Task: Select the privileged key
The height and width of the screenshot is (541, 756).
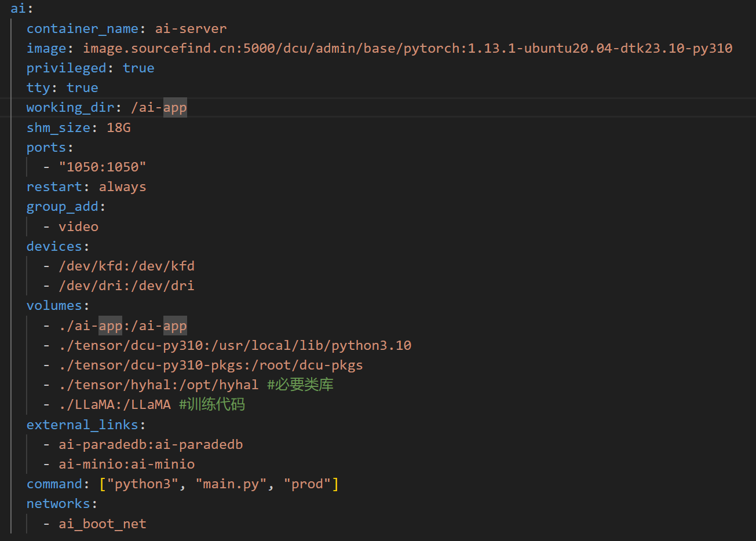Action: click(67, 68)
